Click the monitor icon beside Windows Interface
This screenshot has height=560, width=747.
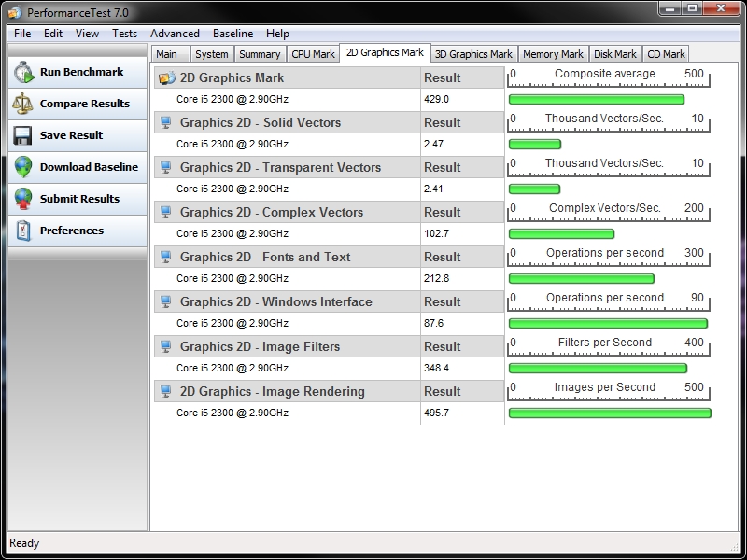click(166, 301)
